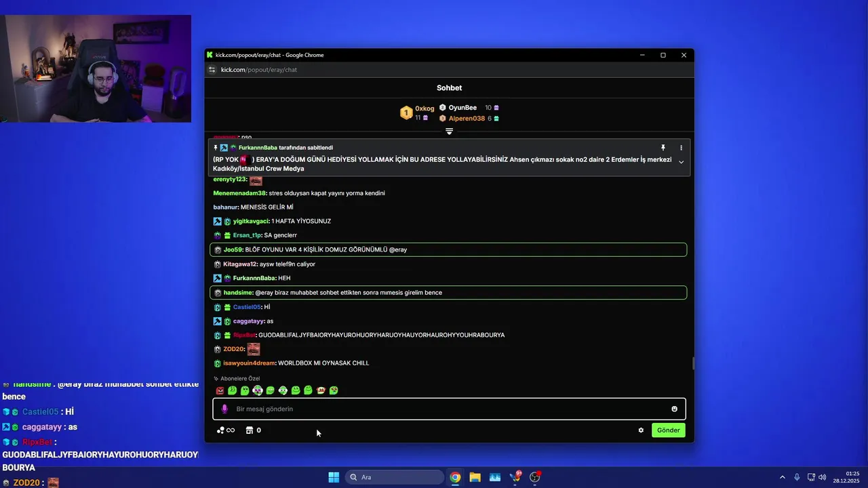Unpin the pinned message via pin icon
Image resolution: width=868 pixels, height=488 pixels.
(x=663, y=148)
